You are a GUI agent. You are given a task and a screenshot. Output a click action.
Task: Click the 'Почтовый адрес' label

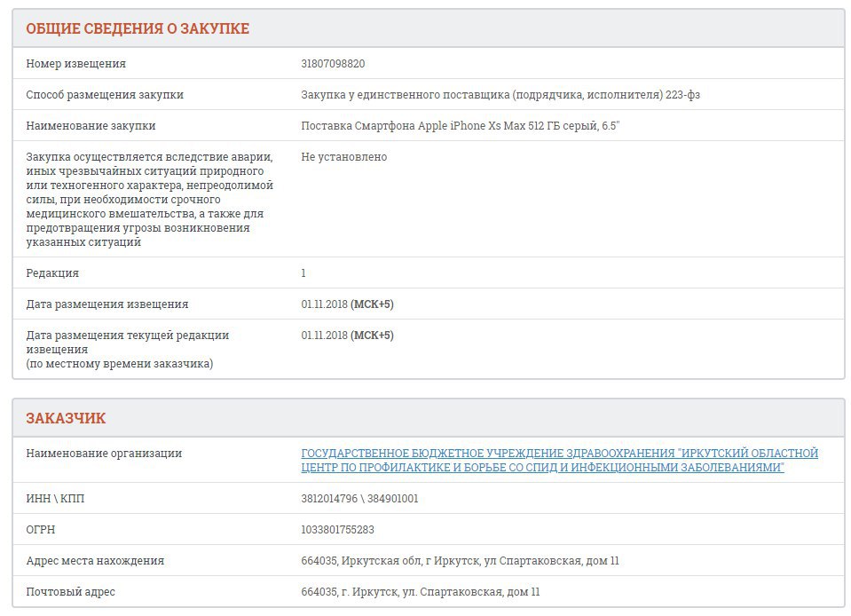pos(71,591)
